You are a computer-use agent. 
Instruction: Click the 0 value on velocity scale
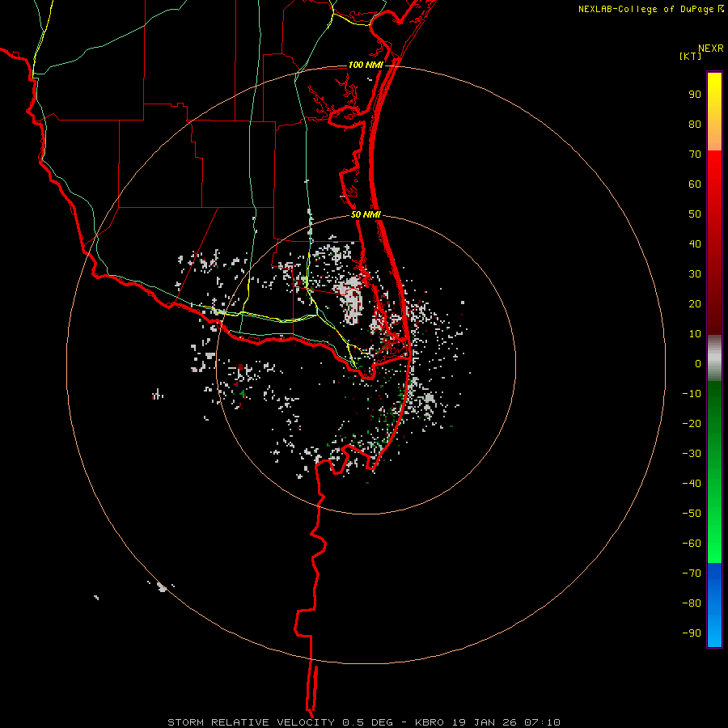point(698,363)
